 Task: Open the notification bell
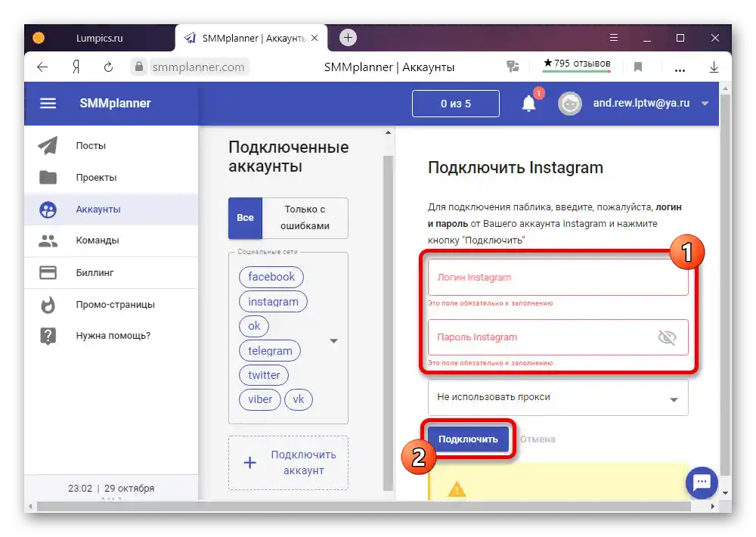(528, 103)
